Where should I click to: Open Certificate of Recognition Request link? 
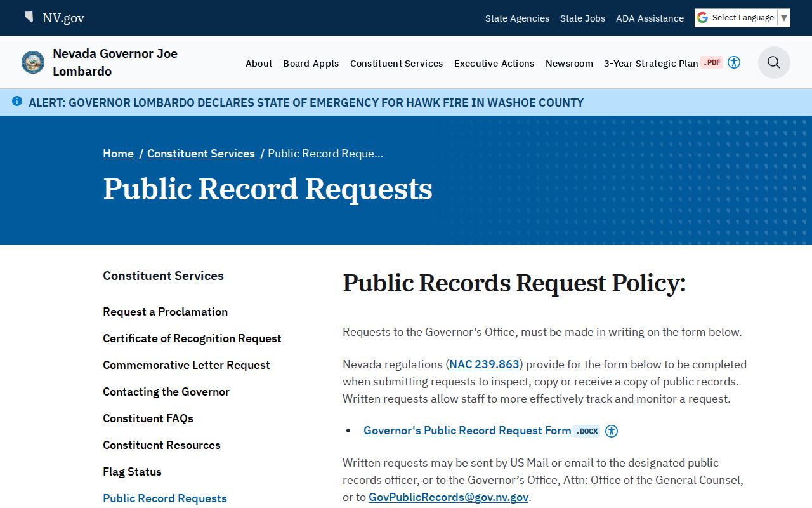[192, 338]
